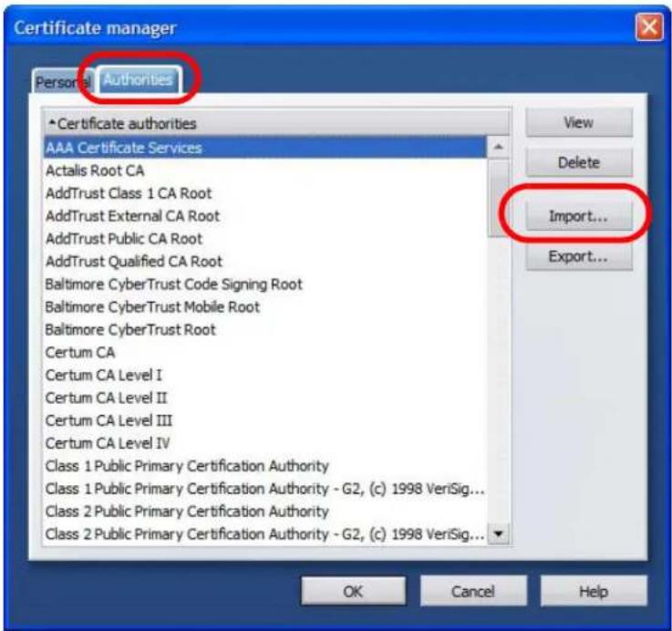
Task: Click the list scrollbar thumb
Action: coord(498,198)
